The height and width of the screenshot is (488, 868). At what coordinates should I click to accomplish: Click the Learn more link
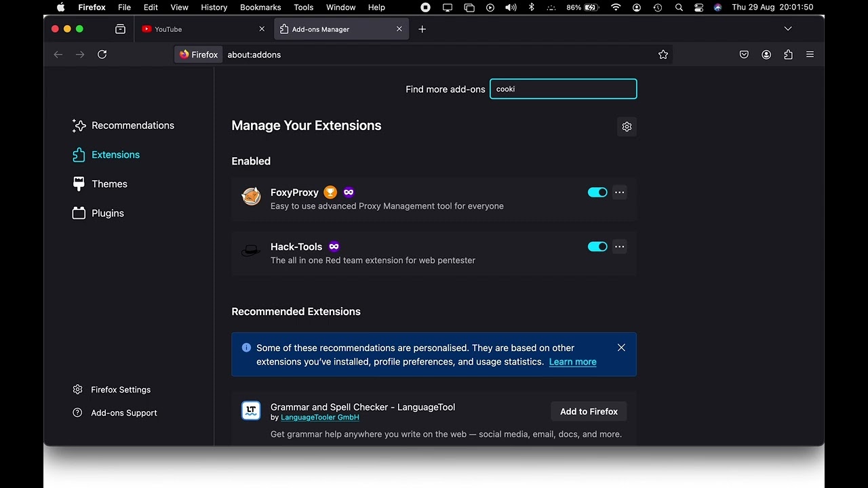(573, 362)
